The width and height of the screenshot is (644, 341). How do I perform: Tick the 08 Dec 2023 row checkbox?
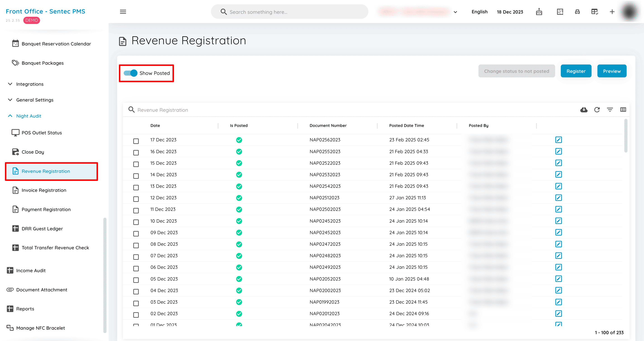136,246
